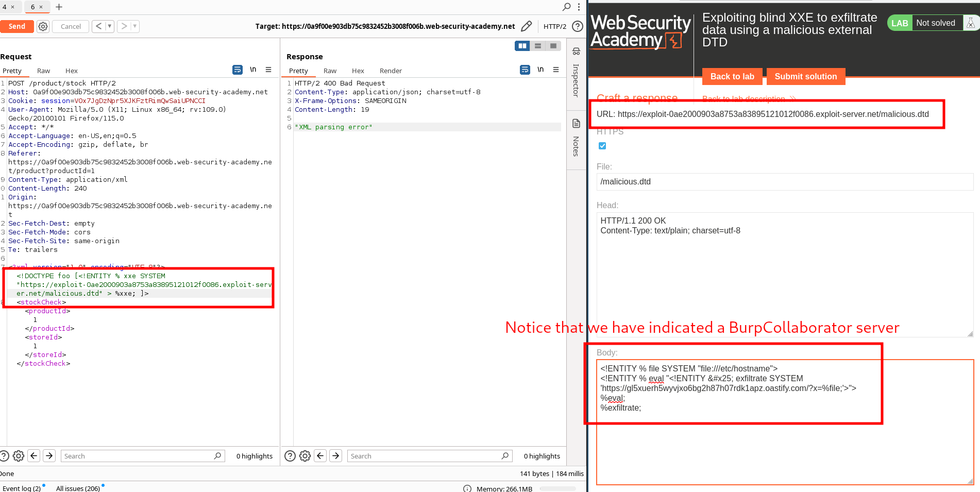Go to next match in Response search
980x492 pixels.
[x=336, y=456]
